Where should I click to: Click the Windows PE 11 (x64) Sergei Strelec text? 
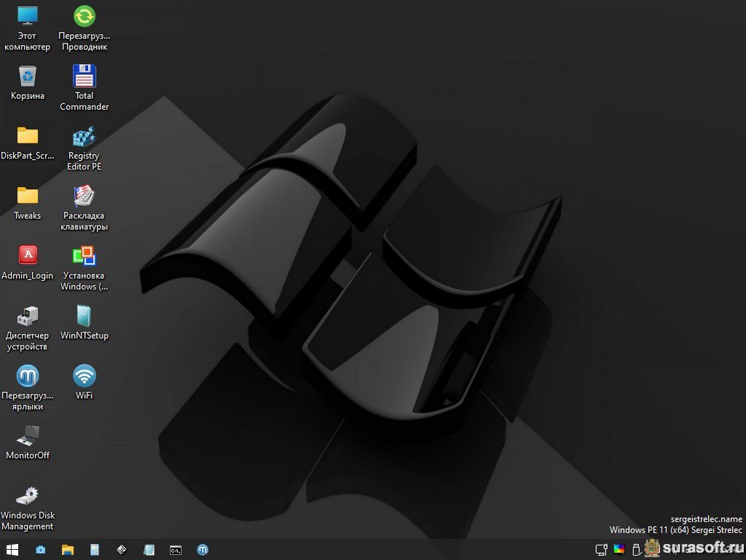[x=675, y=530]
